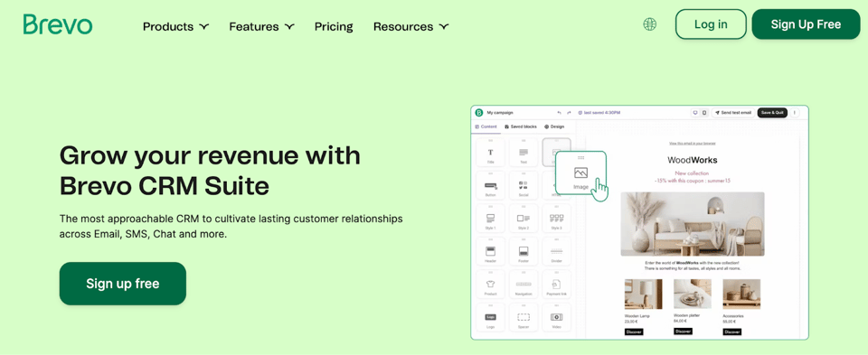Viewport: 868px width, 355px height.
Task: Expand the Products dropdown menu
Action: (x=175, y=26)
